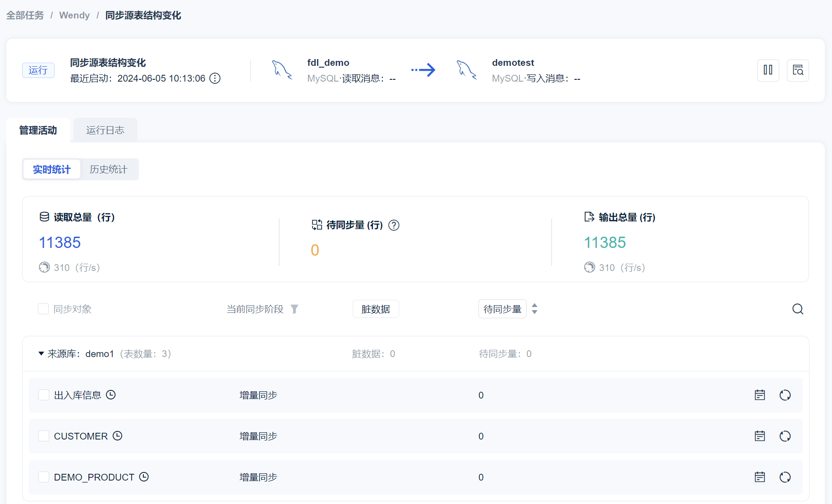Click 待同步量: 0 group summary

[505, 354]
